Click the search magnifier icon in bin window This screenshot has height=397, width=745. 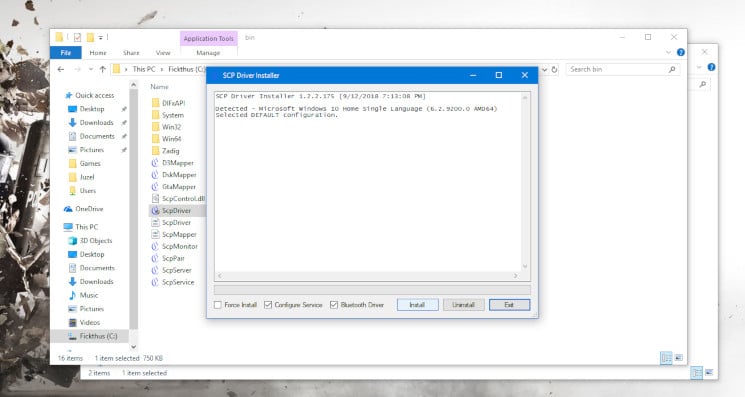pyautogui.click(x=672, y=69)
